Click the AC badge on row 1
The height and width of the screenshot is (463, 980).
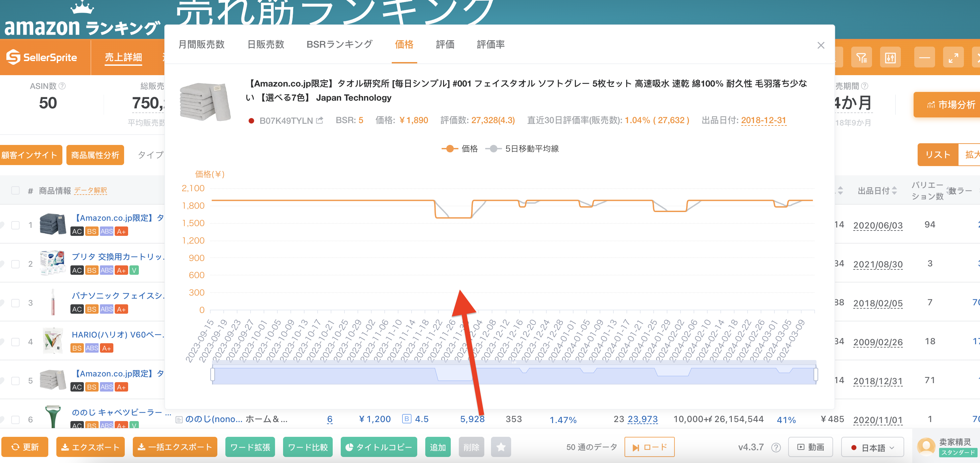point(77,231)
